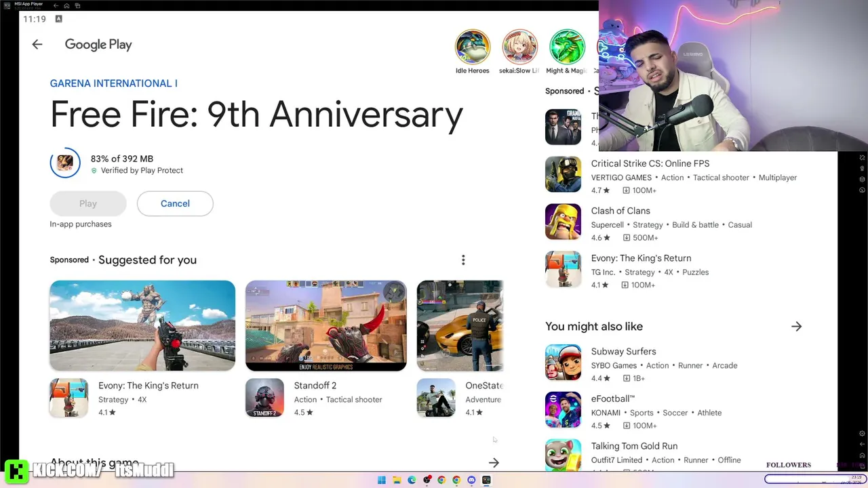Click the Standoff 2 app icon

tap(264, 398)
